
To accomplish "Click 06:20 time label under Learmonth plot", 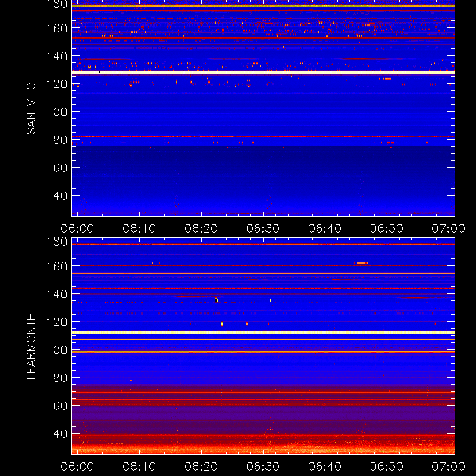I will point(201,466).
